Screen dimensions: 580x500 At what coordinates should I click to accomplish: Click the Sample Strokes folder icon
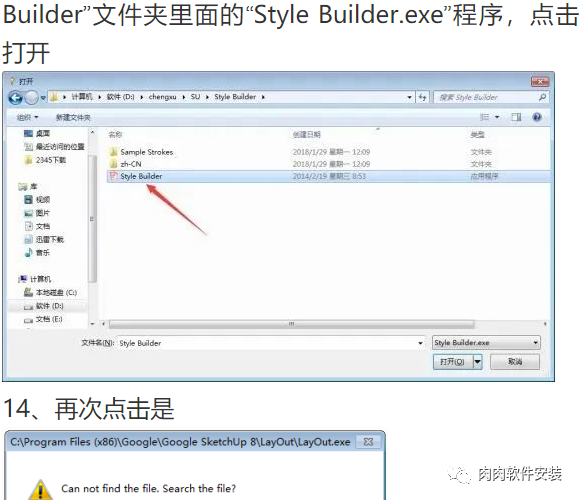113,152
